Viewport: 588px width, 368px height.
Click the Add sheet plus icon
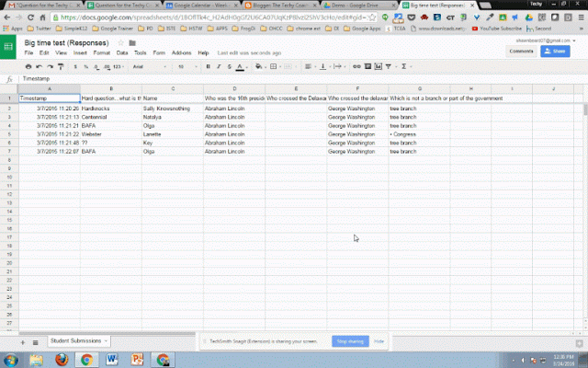(x=20, y=341)
